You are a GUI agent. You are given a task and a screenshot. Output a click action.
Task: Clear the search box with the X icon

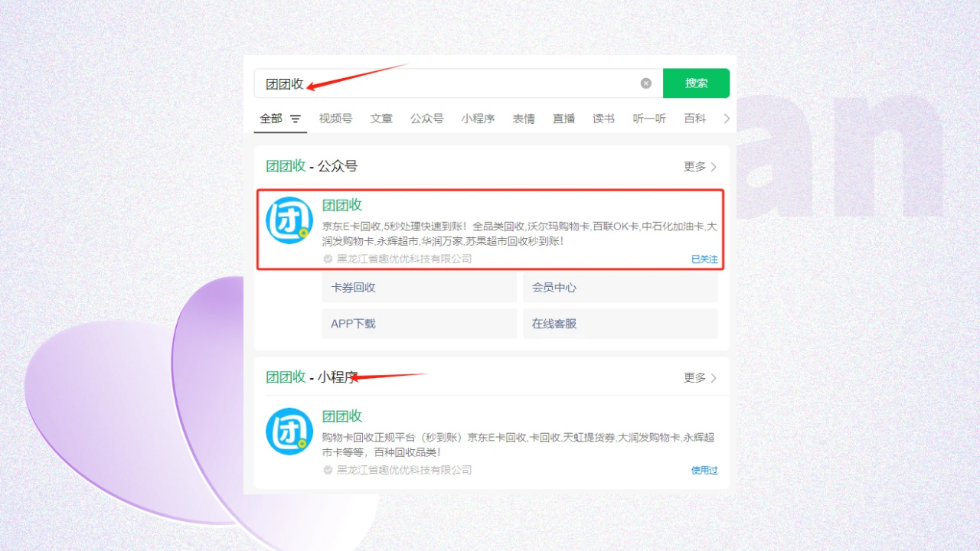(646, 83)
